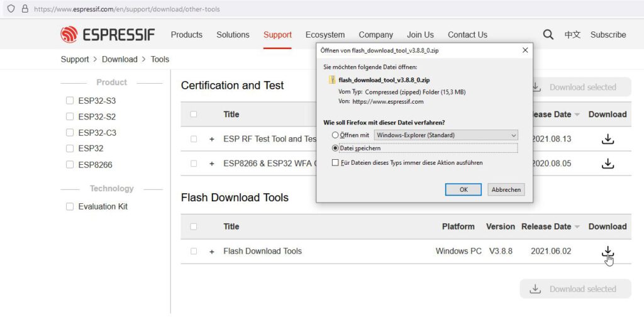Enable 'Für Dateien dieses Typs immer' checkbox
This screenshot has height=324, width=644.
335,162
